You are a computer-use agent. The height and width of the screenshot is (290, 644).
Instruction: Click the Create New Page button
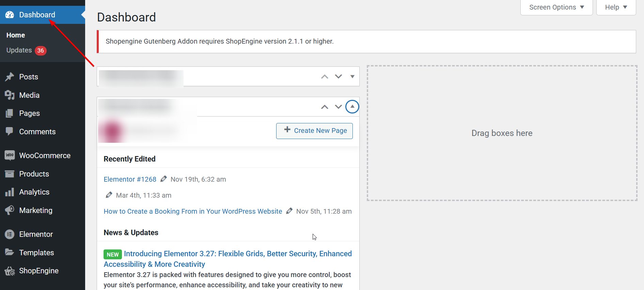(x=314, y=131)
